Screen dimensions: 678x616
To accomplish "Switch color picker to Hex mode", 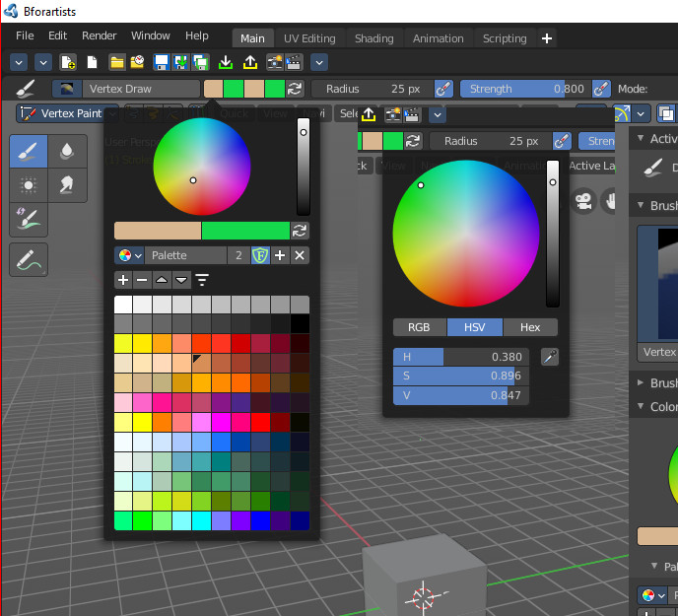I will (x=530, y=327).
